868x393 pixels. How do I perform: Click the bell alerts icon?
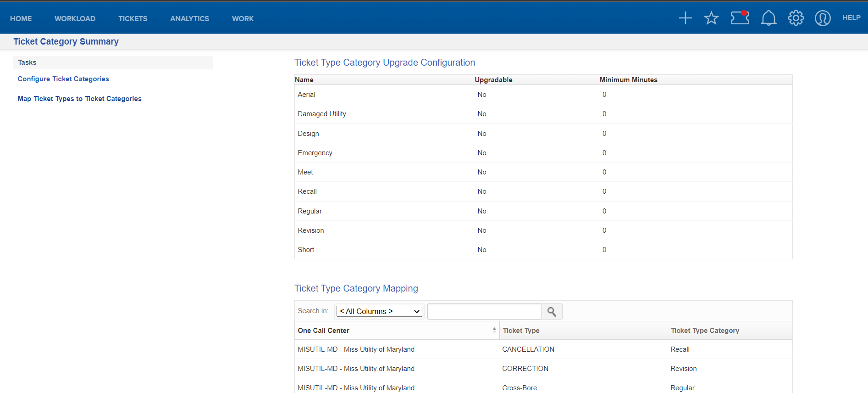coord(768,18)
